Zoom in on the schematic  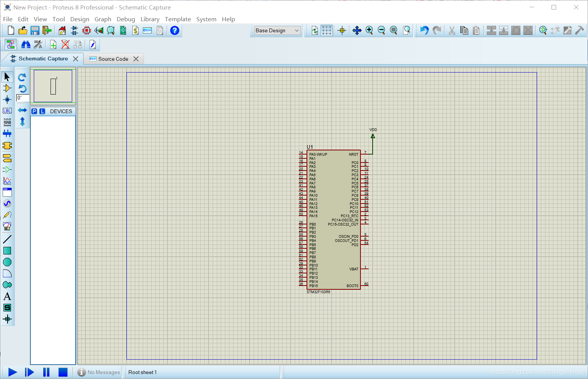point(369,30)
